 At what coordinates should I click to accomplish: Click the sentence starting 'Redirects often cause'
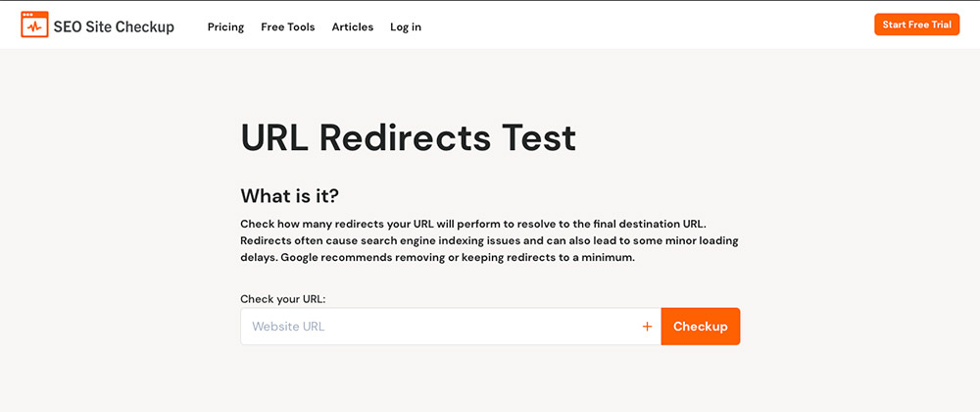pyautogui.click(x=489, y=240)
